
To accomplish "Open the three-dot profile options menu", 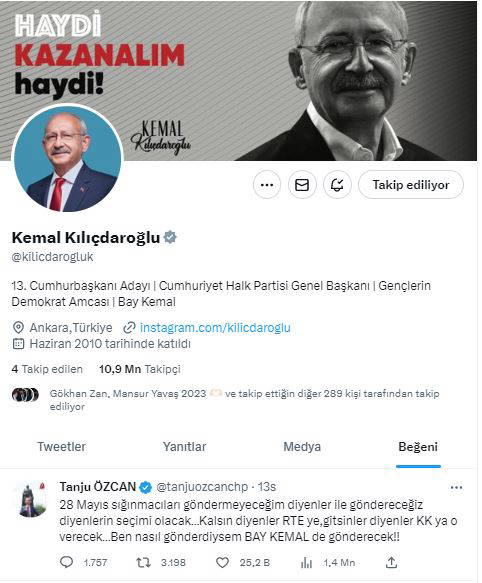I will 267,184.
